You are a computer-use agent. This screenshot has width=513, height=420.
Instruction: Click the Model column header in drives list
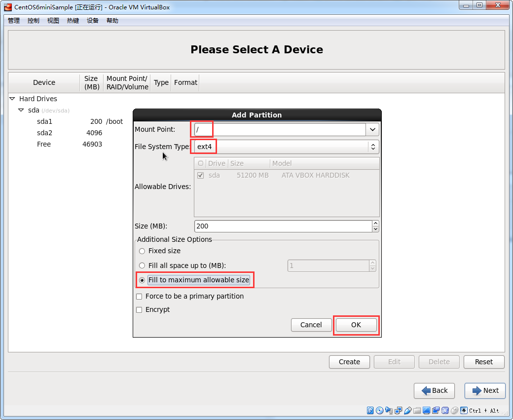coord(325,163)
